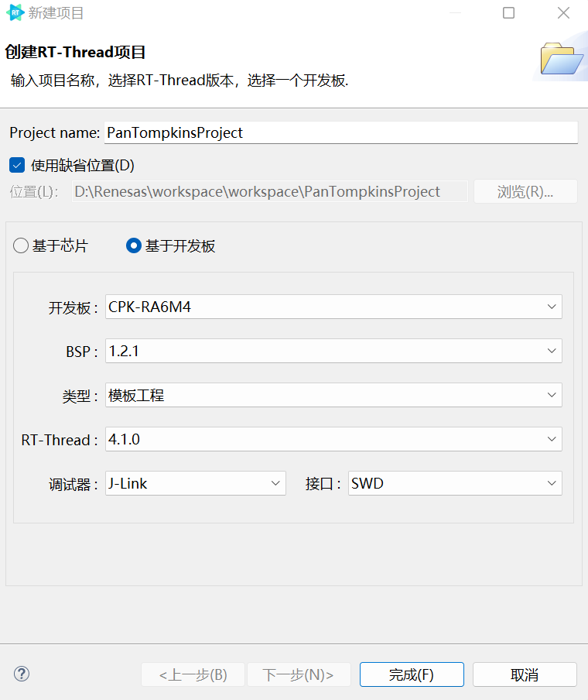Screen dimensions: 588x700
Task: Click the 位置(L): label
Action: tap(34, 192)
